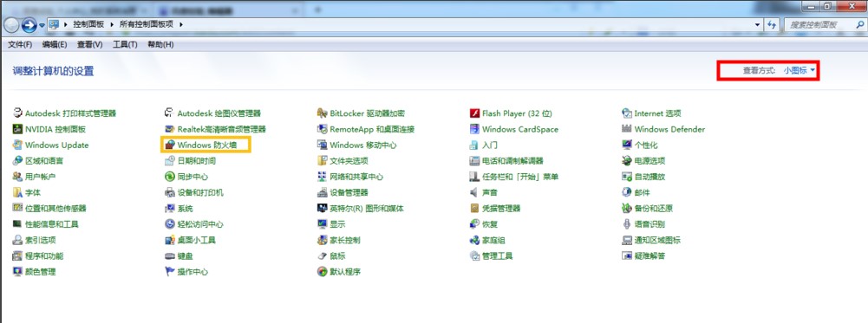This screenshot has height=323, width=868.
Task: Click the Windows Update icon
Action: [17, 145]
